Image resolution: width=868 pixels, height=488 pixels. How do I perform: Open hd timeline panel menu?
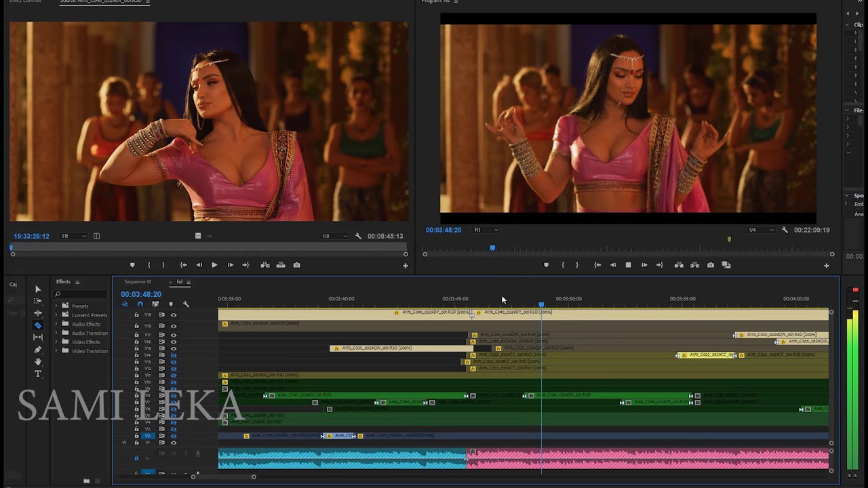(x=189, y=282)
